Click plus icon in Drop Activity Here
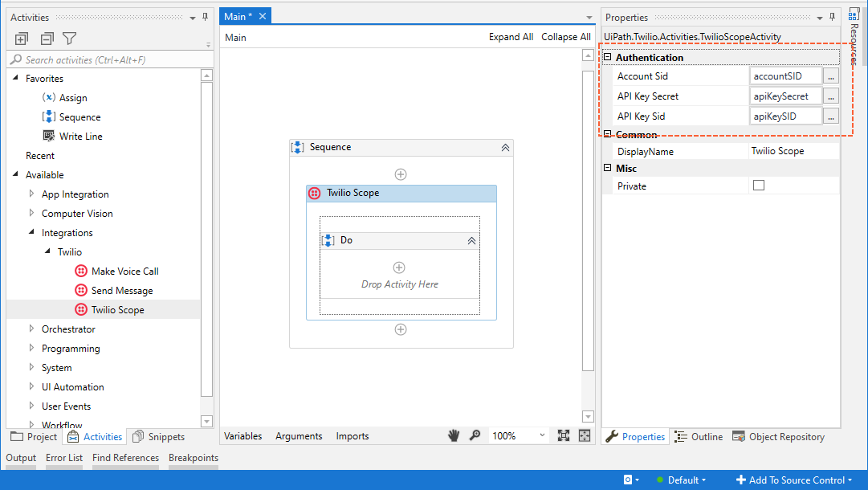The height and width of the screenshot is (490, 868). [x=399, y=267]
